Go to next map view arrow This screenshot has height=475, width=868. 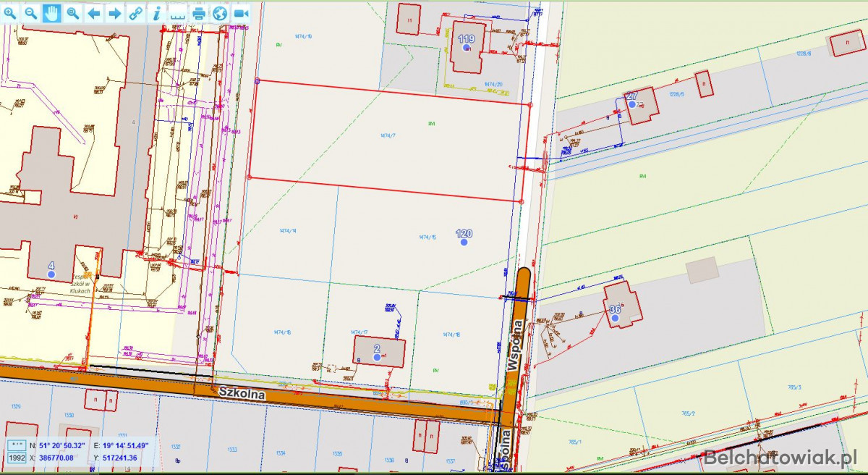(x=115, y=13)
